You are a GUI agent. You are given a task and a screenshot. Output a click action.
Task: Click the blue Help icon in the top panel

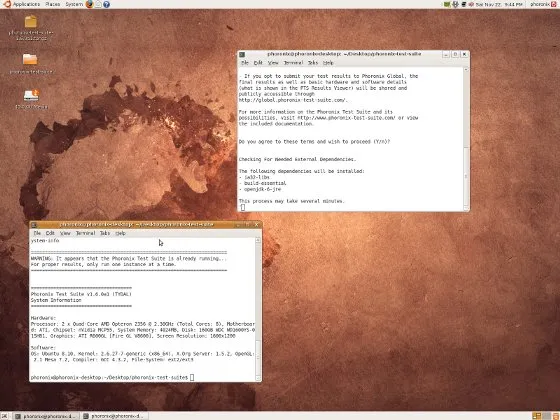point(106,4)
